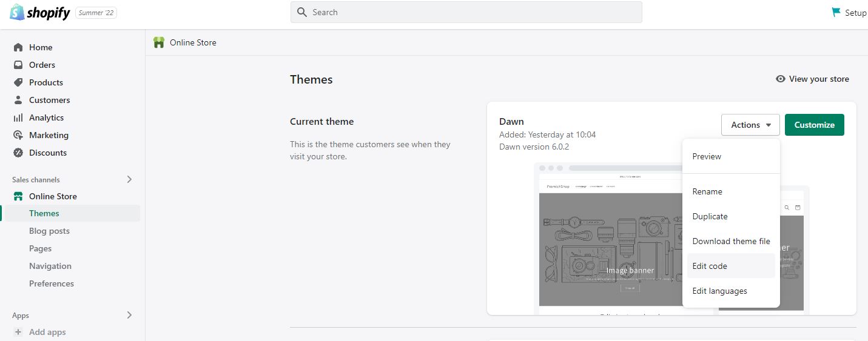This screenshot has height=341, width=868.
Task: Click the Online Store header icon
Action: click(x=159, y=42)
